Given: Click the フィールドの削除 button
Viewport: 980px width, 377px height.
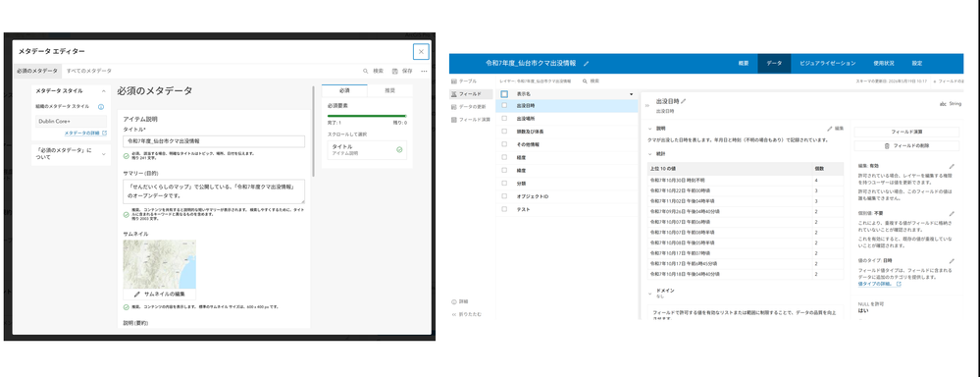Looking at the screenshot, I should [x=906, y=145].
